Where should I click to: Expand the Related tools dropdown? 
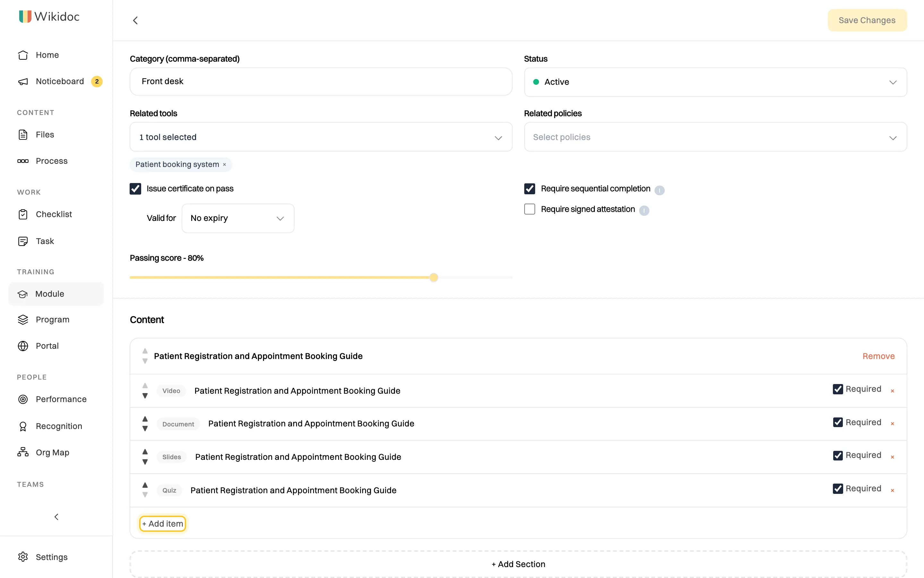tap(321, 137)
